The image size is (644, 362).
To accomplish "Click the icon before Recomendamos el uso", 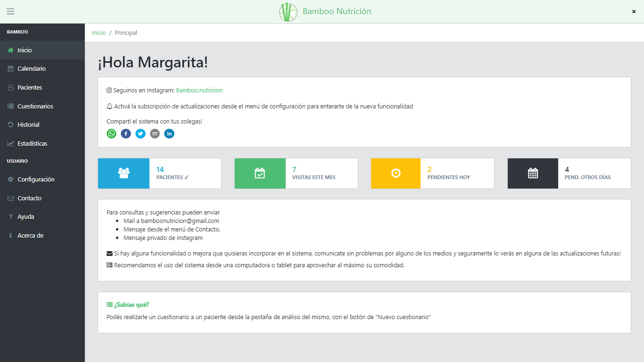I will pyautogui.click(x=109, y=265).
